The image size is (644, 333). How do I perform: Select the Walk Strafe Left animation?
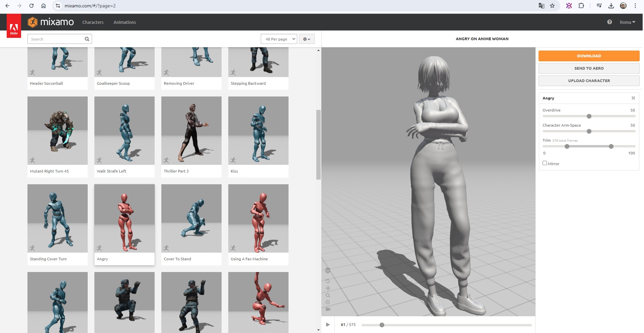point(125,137)
